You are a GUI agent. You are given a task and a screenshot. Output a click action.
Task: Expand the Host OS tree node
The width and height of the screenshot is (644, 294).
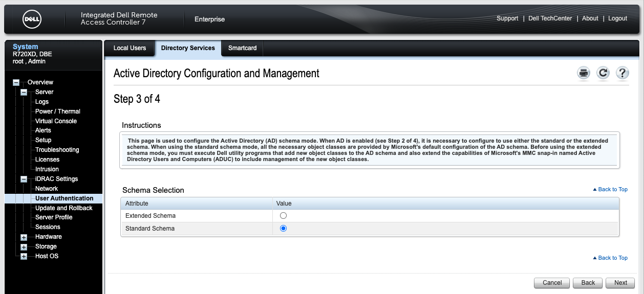point(24,257)
